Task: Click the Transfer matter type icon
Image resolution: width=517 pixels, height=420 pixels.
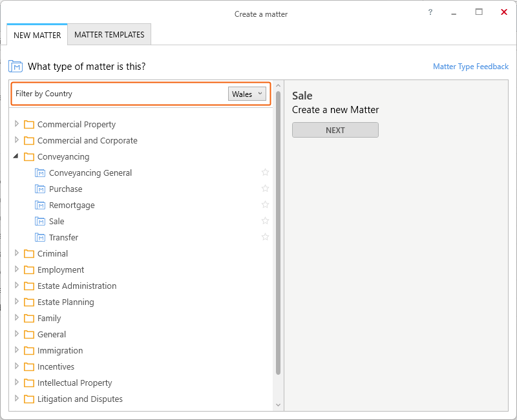Action: (x=40, y=237)
